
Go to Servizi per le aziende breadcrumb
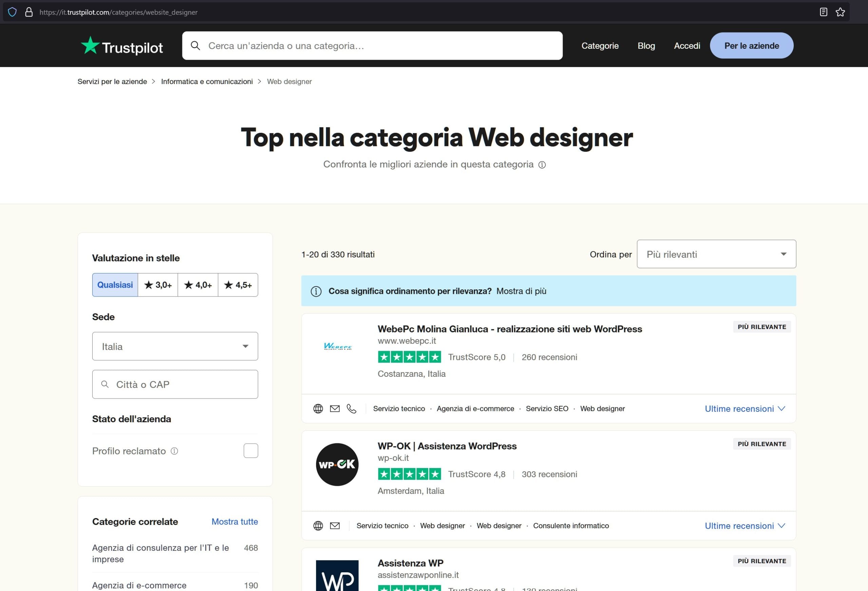tap(112, 81)
